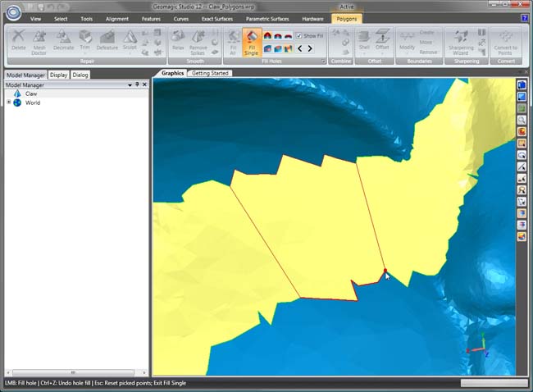Switch to Parametric Surfaces tab

pyautogui.click(x=267, y=19)
